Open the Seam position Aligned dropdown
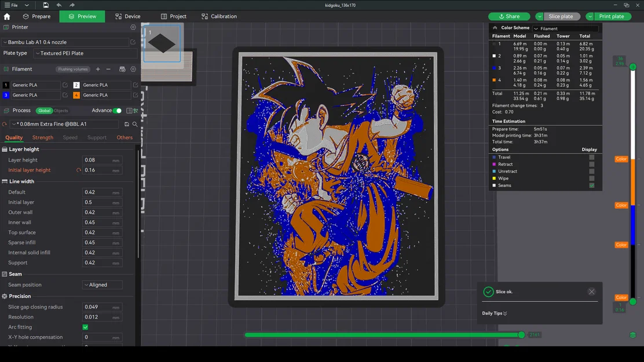Screen dimensions: 644x362 point(102,285)
